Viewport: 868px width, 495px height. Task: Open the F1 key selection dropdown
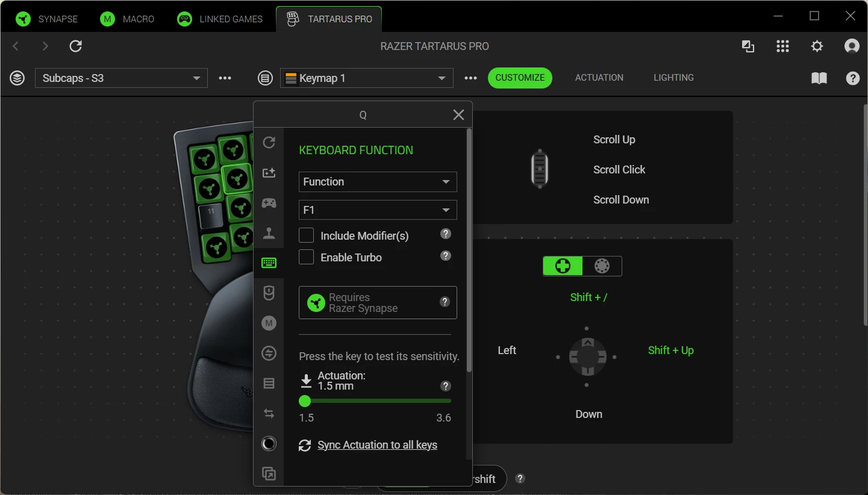coord(378,210)
